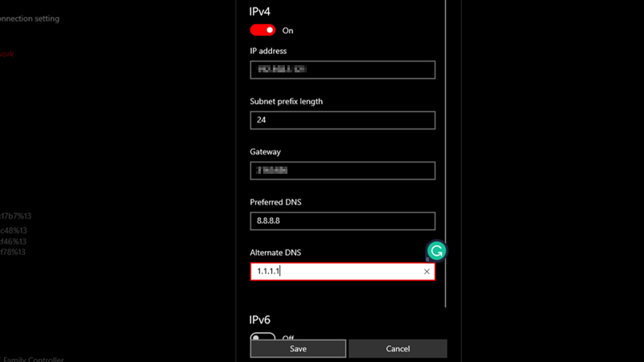Turn off the IPv4 toggle
The image size is (644, 362).
[262, 30]
